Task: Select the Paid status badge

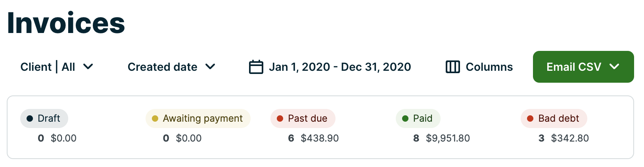Action: tap(418, 118)
